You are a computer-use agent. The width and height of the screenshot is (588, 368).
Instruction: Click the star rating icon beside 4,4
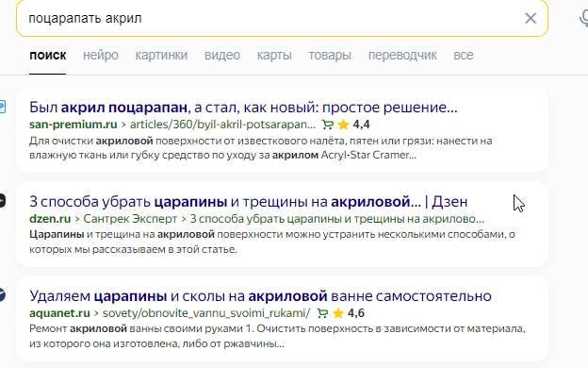pyautogui.click(x=343, y=125)
